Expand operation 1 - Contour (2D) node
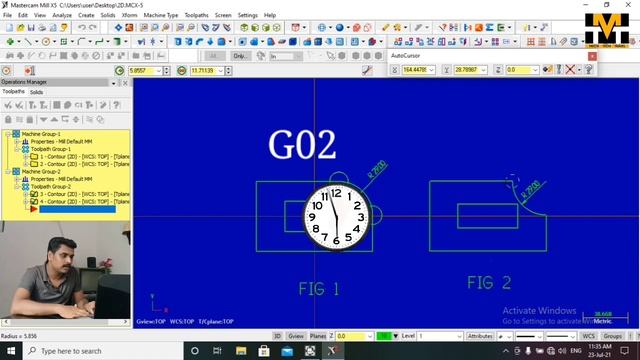640x360 pixels. coord(26,156)
